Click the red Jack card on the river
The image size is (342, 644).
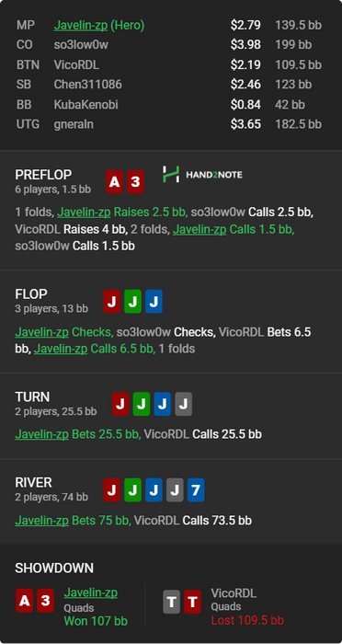coord(111,490)
